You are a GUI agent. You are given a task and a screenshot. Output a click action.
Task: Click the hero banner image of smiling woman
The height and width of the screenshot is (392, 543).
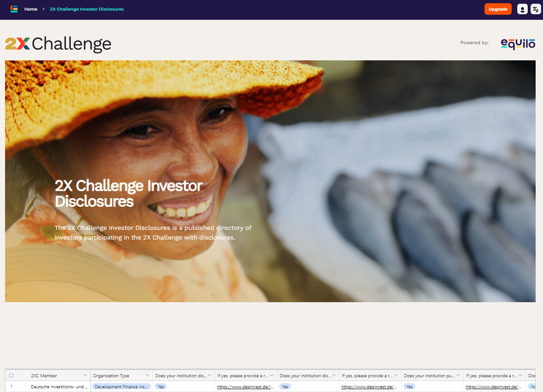pyautogui.click(x=270, y=181)
